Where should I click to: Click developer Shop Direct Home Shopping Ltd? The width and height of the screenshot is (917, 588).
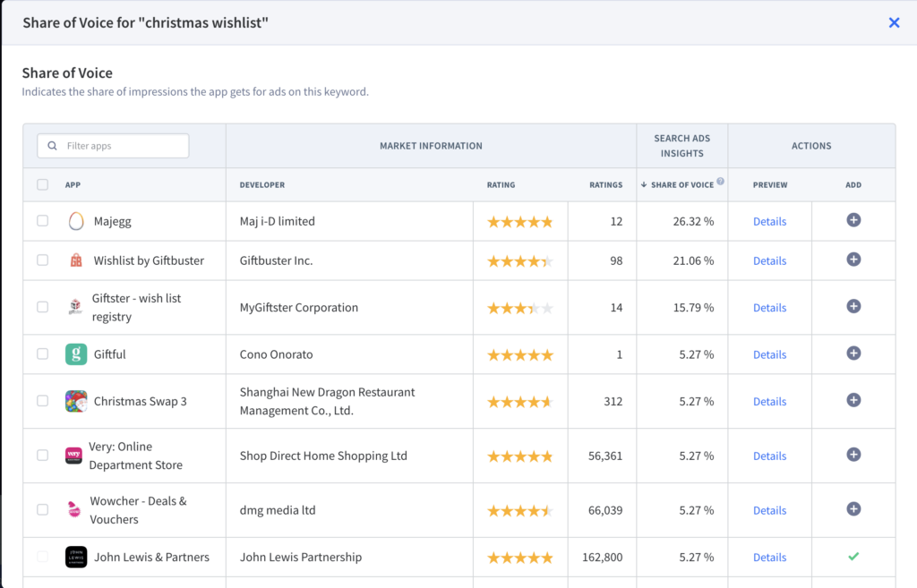coord(323,456)
